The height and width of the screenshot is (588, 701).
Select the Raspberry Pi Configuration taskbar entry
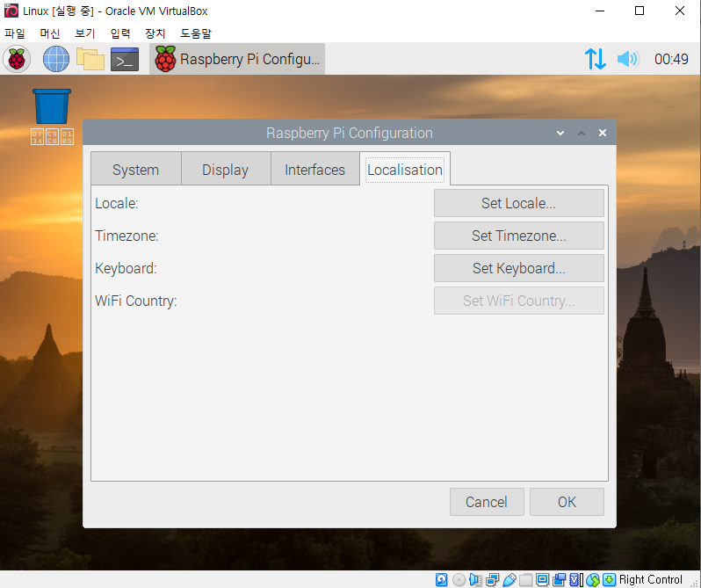(237, 59)
